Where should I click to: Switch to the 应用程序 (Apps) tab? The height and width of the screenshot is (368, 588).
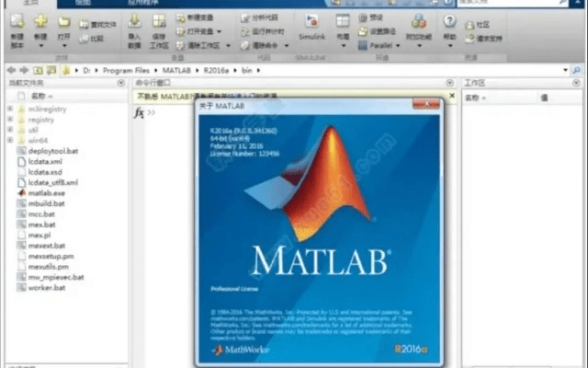[x=141, y=3]
